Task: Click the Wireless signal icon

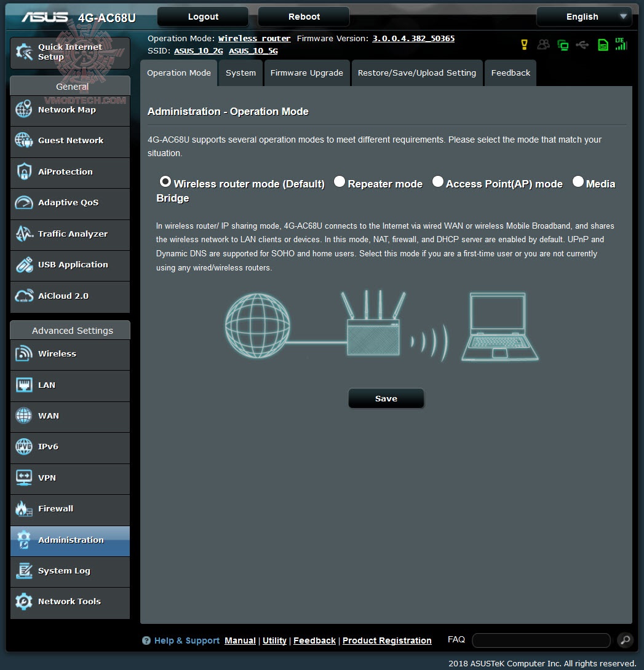Action: [24, 353]
